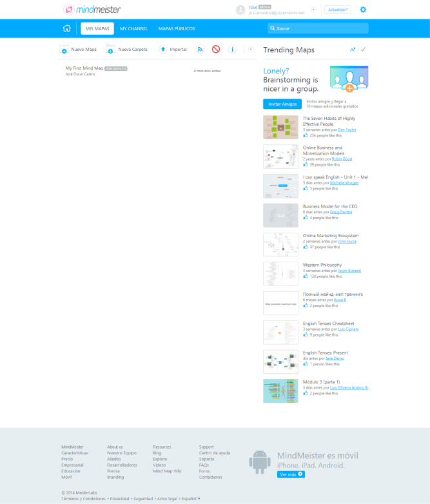Click the Android robot icon
The image size is (430, 504).
[x=260, y=462]
